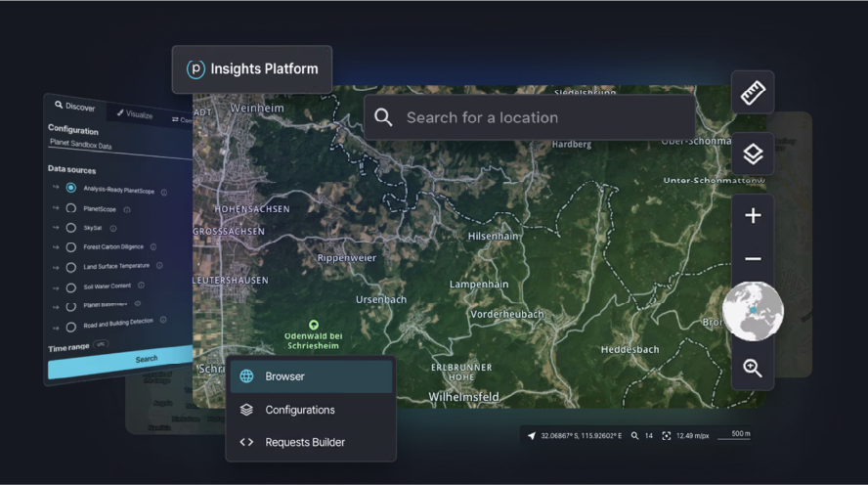Click the Wilhelmsfeld map label
Image resolution: width=868 pixels, height=485 pixels.
point(464,397)
